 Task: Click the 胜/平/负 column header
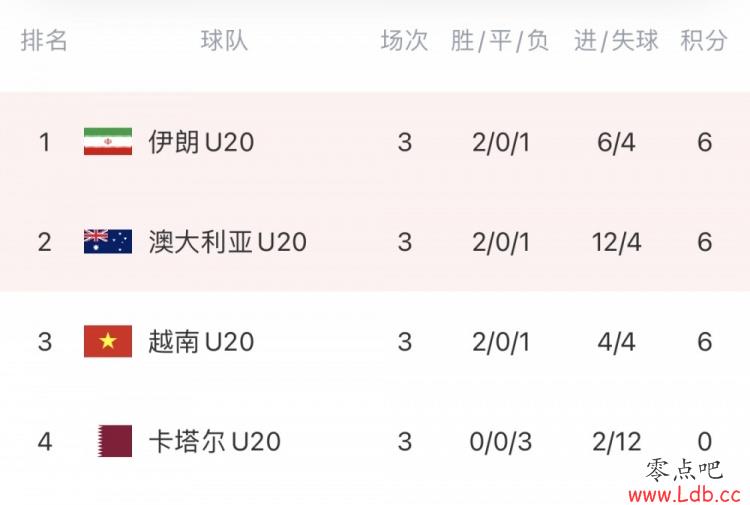click(x=500, y=40)
